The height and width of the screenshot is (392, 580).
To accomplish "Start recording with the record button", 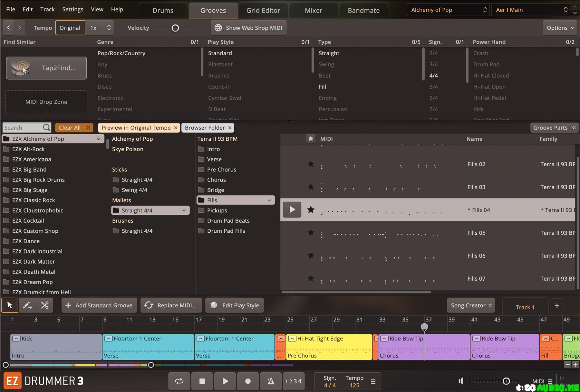I will 248,381.
